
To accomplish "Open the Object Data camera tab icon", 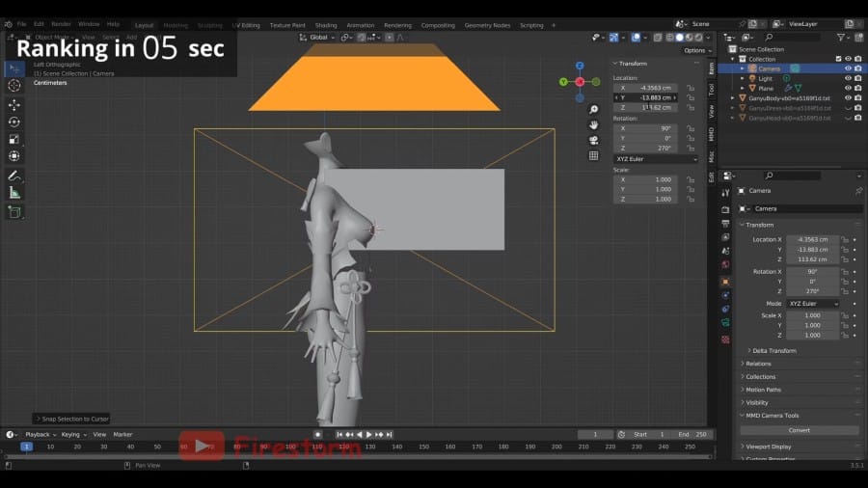I will pos(725,323).
